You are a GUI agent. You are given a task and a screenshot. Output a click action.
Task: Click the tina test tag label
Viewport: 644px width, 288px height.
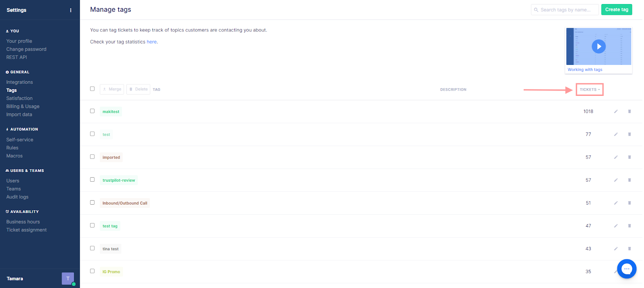[111, 249]
